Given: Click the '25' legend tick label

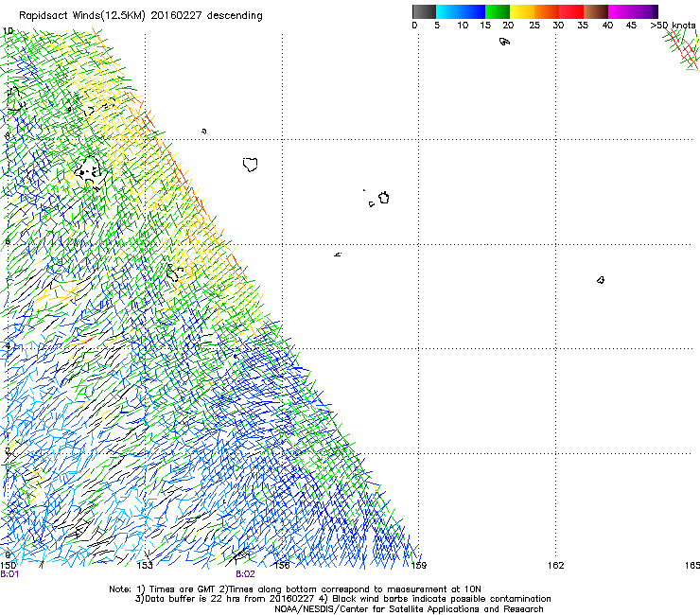Looking at the screenshot, I should point(534,26).
